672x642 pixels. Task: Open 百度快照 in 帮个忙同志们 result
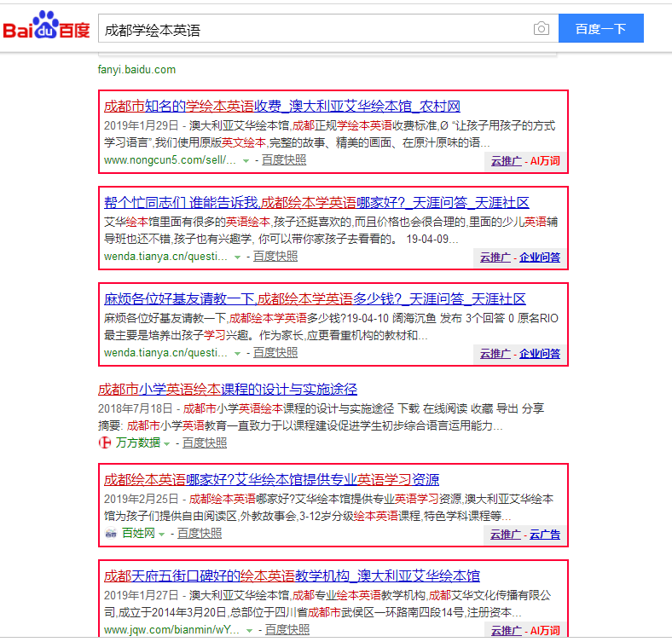(275, 257)
